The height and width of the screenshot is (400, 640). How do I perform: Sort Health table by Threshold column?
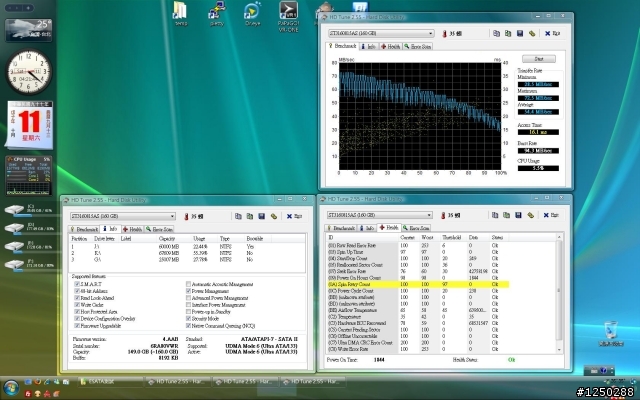pyautogui.click(x=452, y=238)
